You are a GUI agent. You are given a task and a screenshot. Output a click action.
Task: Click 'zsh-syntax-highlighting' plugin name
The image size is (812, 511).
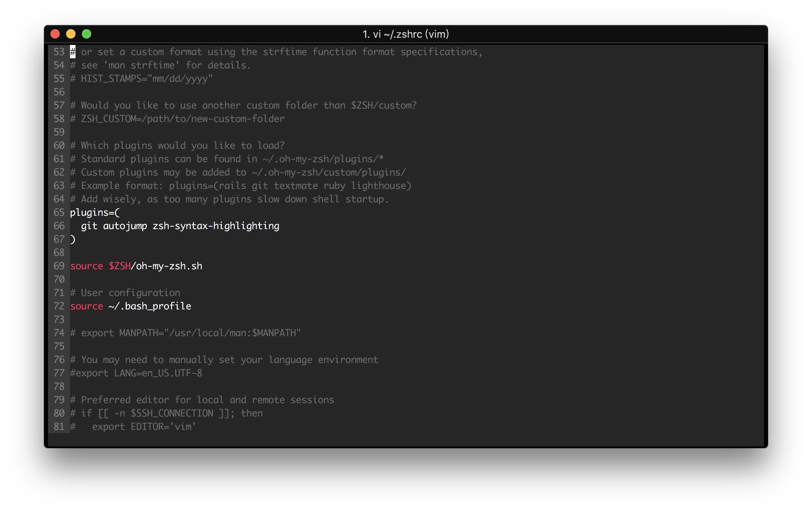coord(216,226)
